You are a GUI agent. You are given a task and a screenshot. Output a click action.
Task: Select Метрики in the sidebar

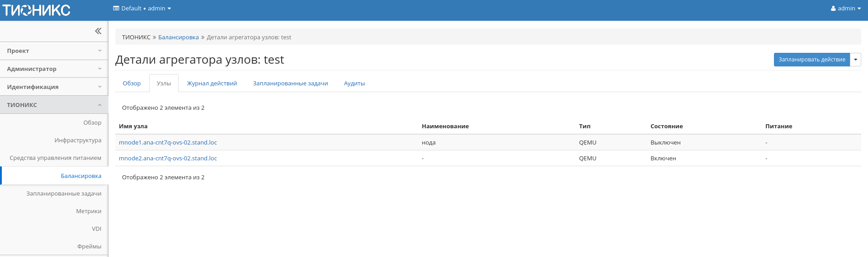tap(89, 211)
